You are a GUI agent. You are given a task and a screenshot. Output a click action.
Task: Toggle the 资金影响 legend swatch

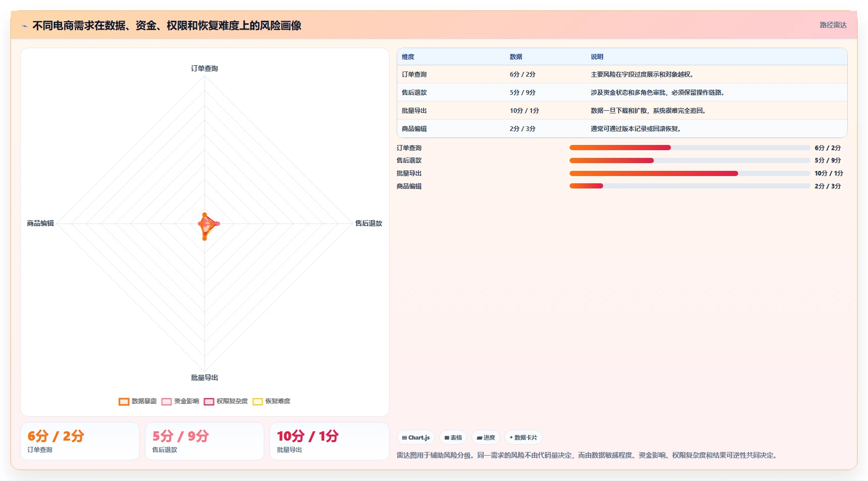pyautogui.click(x=166, y=401)
